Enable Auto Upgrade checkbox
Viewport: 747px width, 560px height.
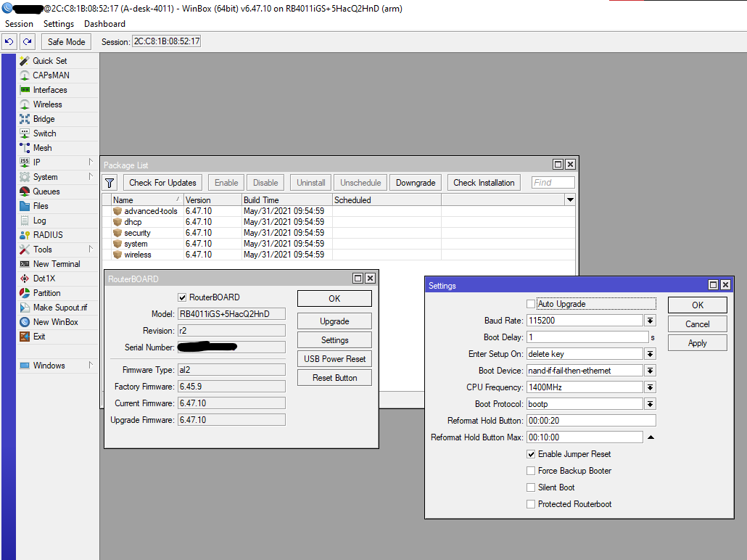pyautogui.click(x=531, y=304)
